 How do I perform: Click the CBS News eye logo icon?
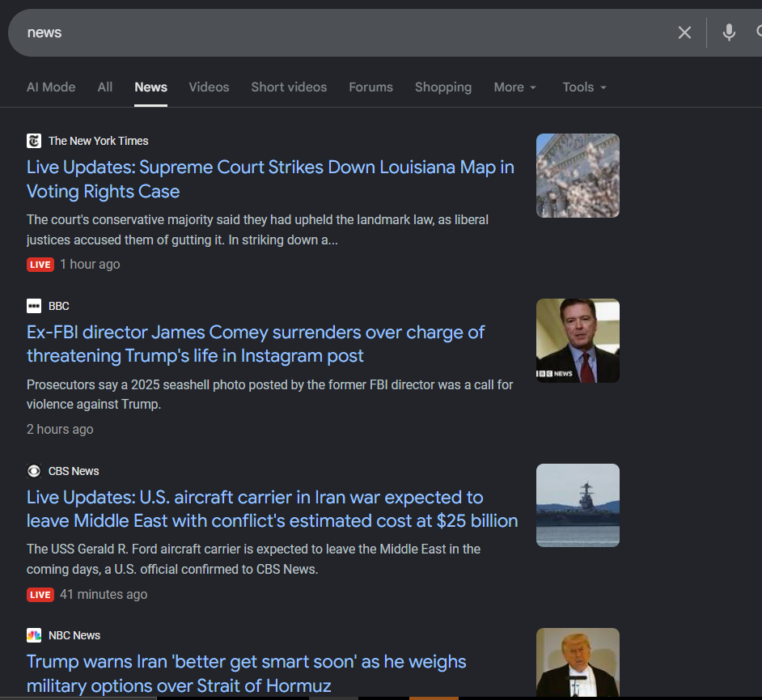[34, 471]
